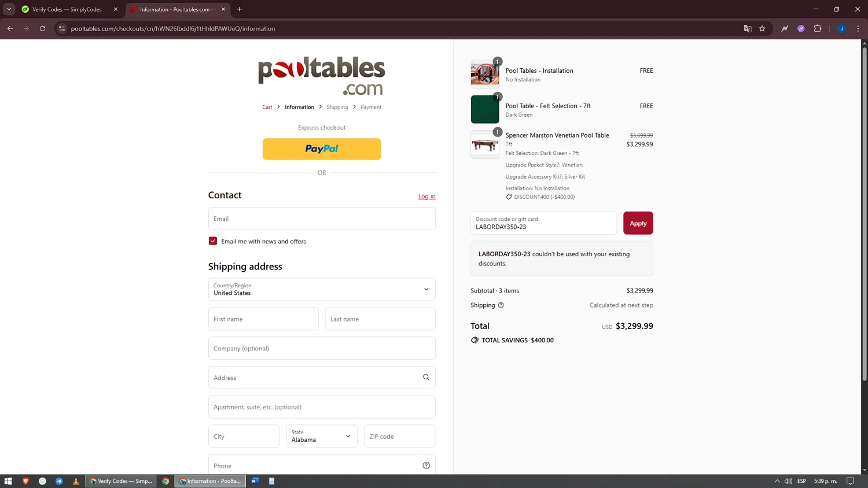Open the tab search dropdown arrow
The width and height of the screenshot is (868, 488).
9,9
